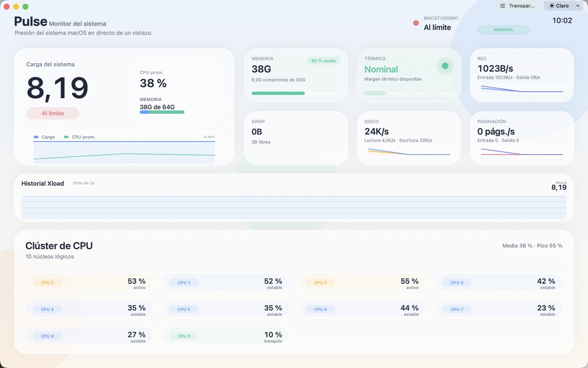Viewport: 588px width, 368px height.
Task: Click the 55 % value of CPU 2
Action: point(409,281)
